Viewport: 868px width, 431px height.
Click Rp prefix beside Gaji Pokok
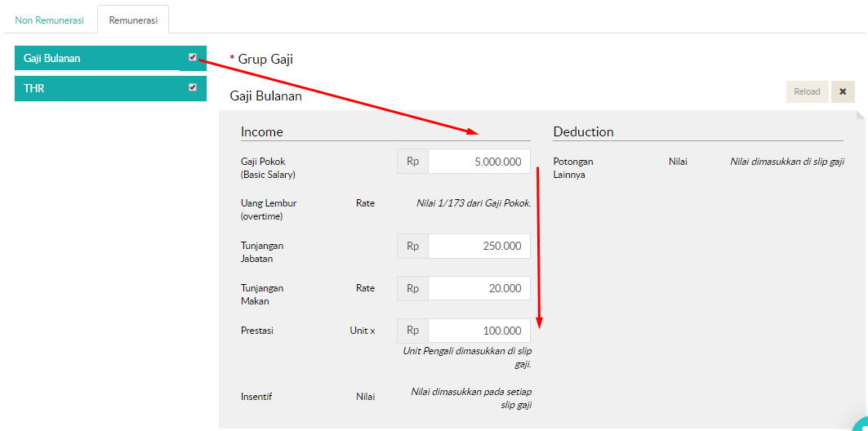click(x=412, y=162)
